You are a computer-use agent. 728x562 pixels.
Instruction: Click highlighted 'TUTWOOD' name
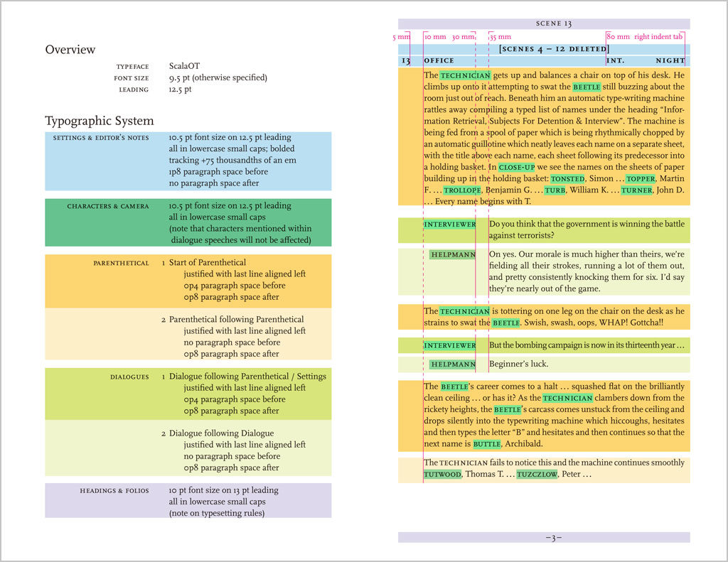442,475
